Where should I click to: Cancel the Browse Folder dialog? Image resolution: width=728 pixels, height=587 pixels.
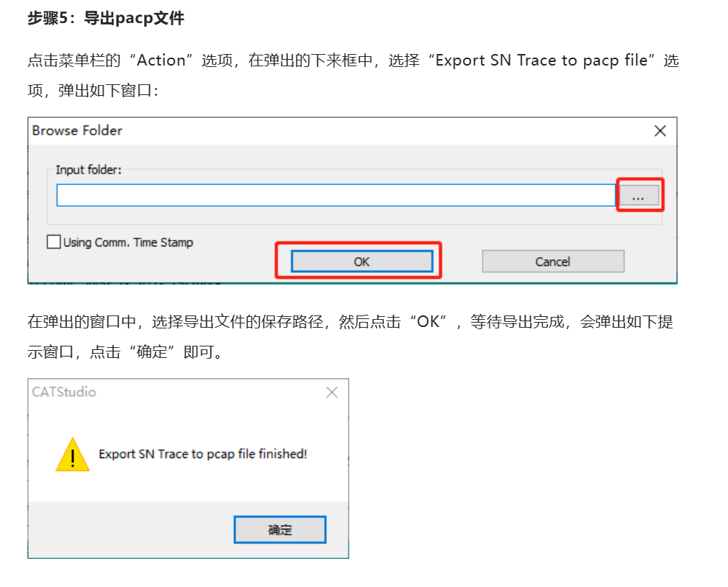(553, 261)
